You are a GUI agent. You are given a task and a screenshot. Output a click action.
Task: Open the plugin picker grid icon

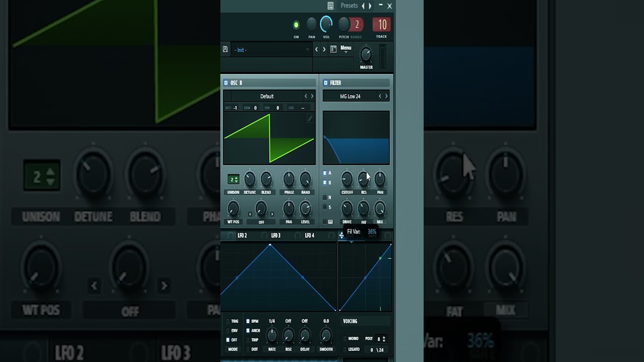(331, 6)
